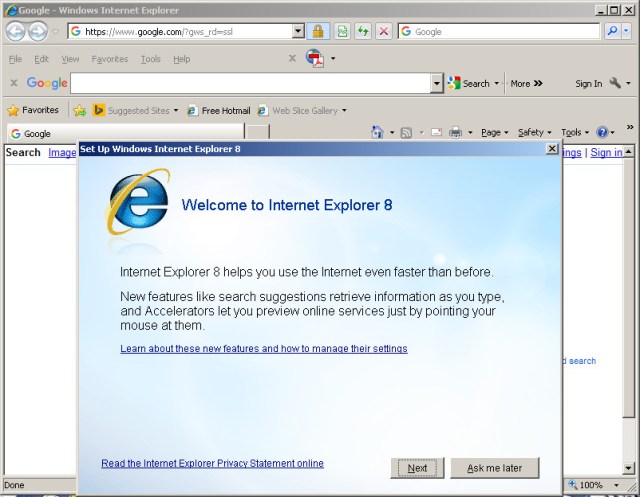Click the Sign in link on Google page
Image resolution: width=640 pixels, height=497 pixels.
point(606,153)
